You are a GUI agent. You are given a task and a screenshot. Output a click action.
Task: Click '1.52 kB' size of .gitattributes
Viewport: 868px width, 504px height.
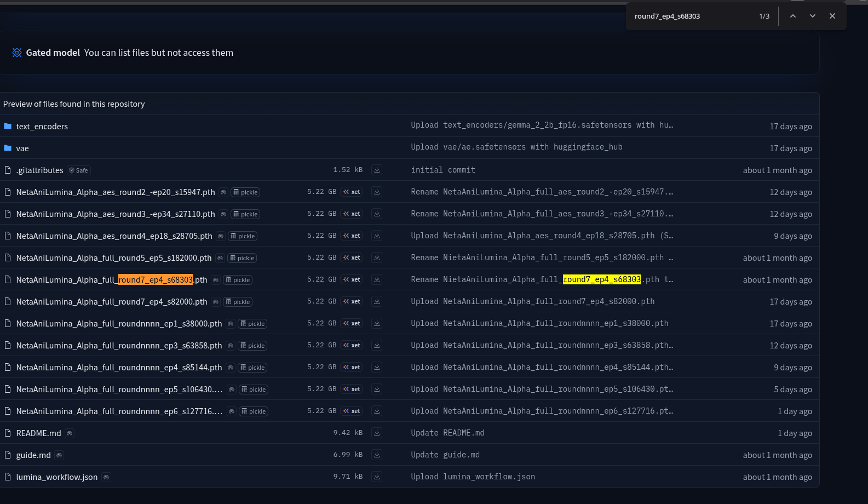click(x=348, y=170)
